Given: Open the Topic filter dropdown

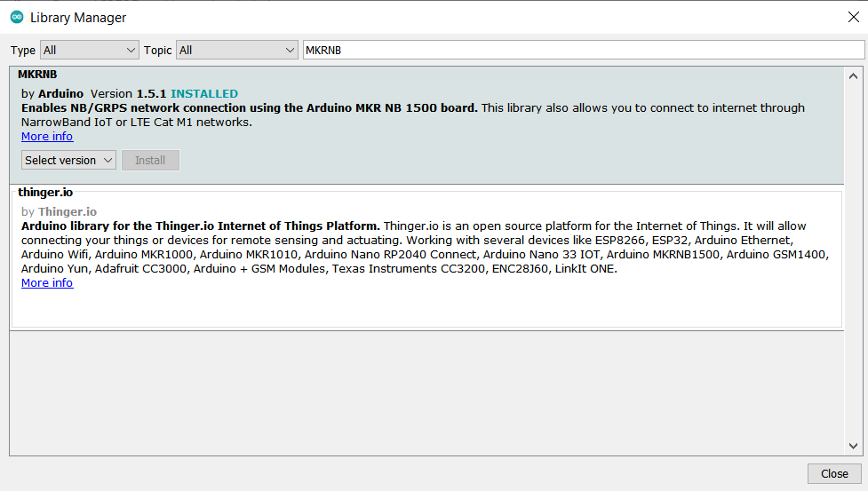Looking at the screenshot, I should (237, 51).
